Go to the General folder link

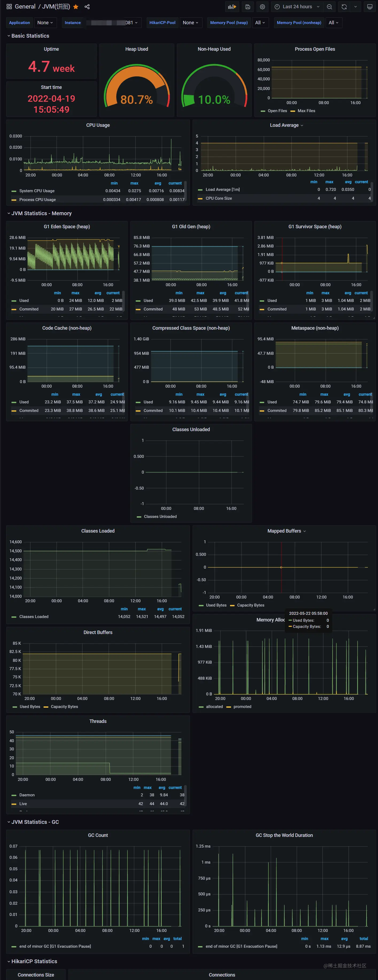tap(25, 6)
